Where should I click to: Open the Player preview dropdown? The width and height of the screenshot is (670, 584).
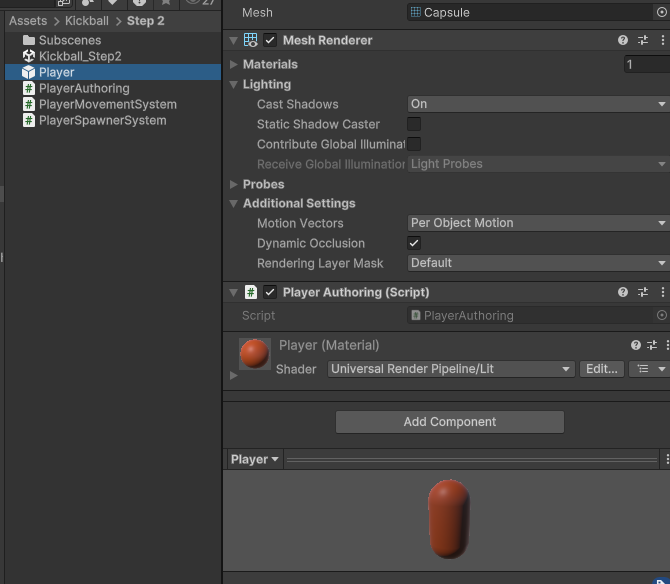(255, 460)
